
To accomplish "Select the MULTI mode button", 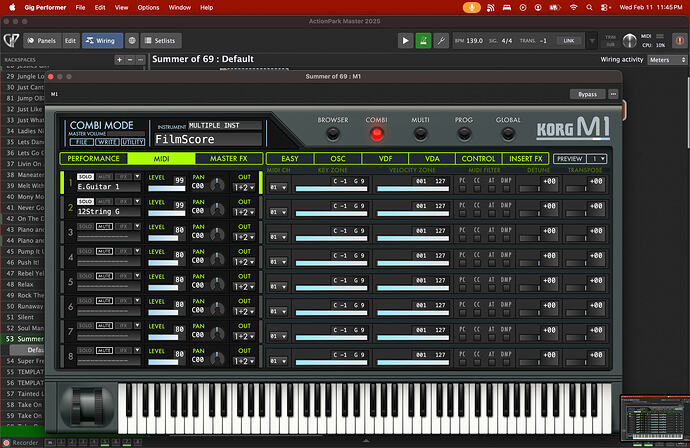I will point(420,134).
